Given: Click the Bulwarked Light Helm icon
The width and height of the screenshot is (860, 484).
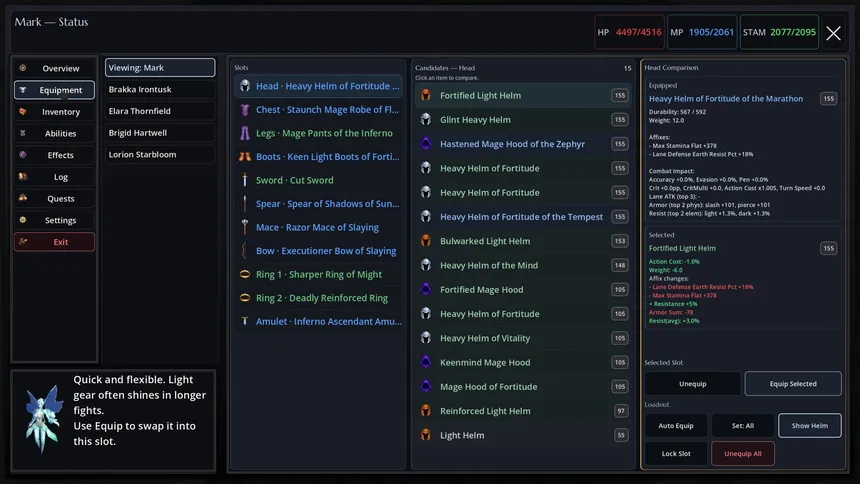Looking at the screenshot, I should pos(426,241).
